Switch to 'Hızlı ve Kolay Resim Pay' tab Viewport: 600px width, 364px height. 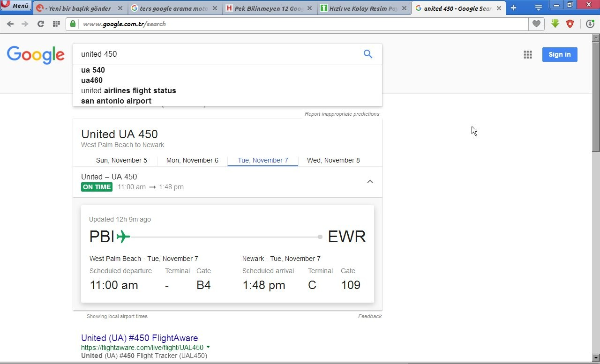(363, 8)
